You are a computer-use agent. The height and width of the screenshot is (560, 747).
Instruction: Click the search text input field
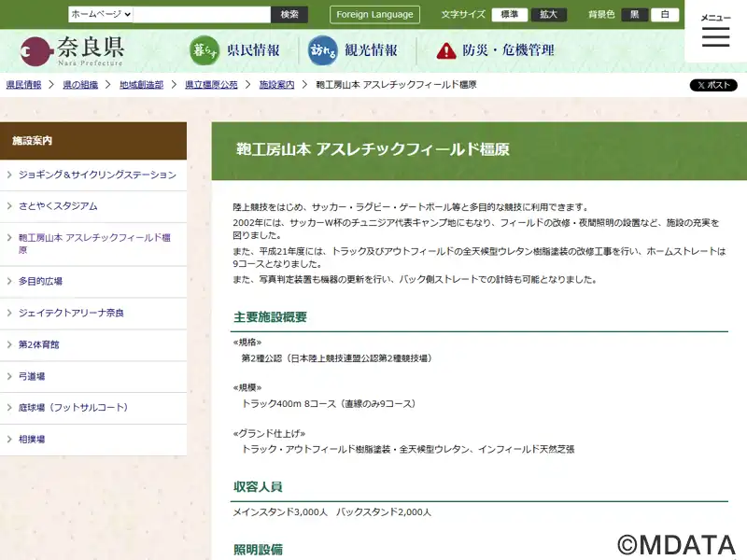(201, 15)
